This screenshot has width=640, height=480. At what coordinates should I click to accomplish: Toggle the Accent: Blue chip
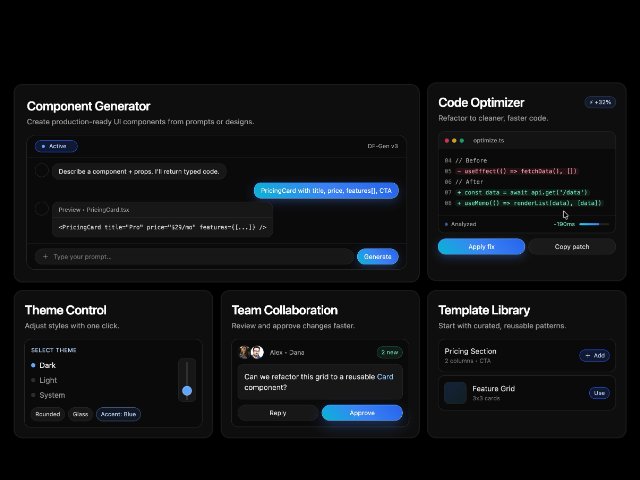tap(118, 414)
